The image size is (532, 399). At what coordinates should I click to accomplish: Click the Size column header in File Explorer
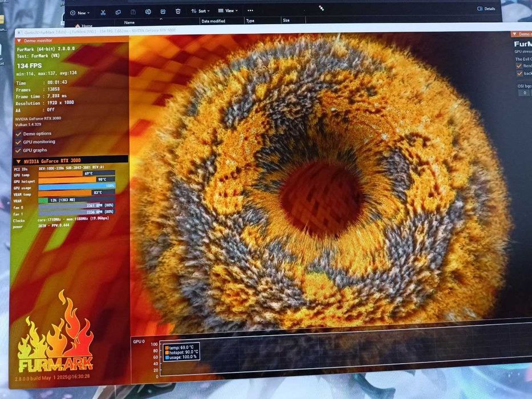click(286, 21)
